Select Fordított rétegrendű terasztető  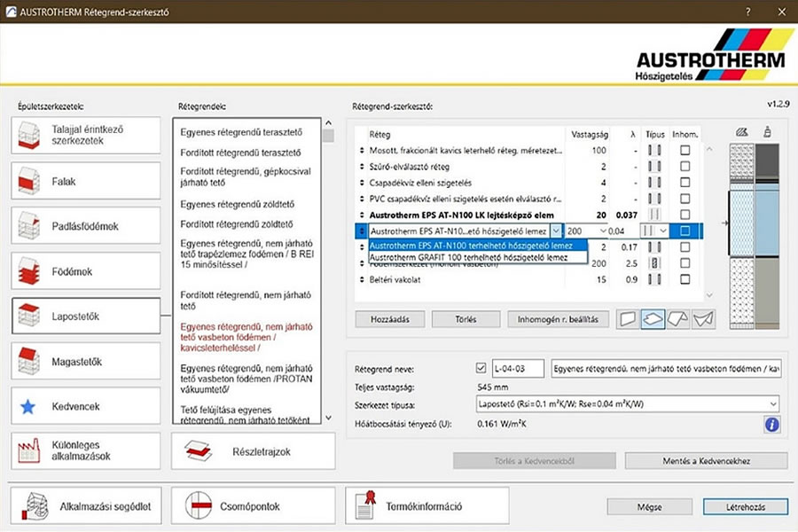pyautogui.click(x=240, y=153)
